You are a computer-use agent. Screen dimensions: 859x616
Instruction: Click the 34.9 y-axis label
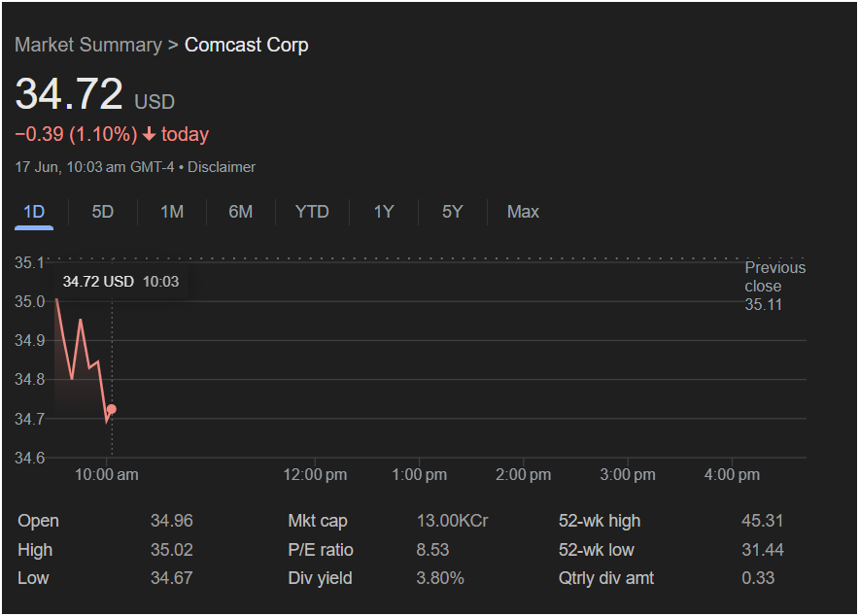tap(29, 341)
